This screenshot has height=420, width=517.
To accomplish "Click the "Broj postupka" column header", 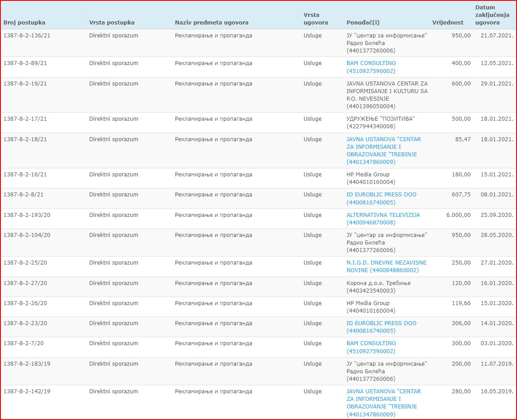I will 24,22.
